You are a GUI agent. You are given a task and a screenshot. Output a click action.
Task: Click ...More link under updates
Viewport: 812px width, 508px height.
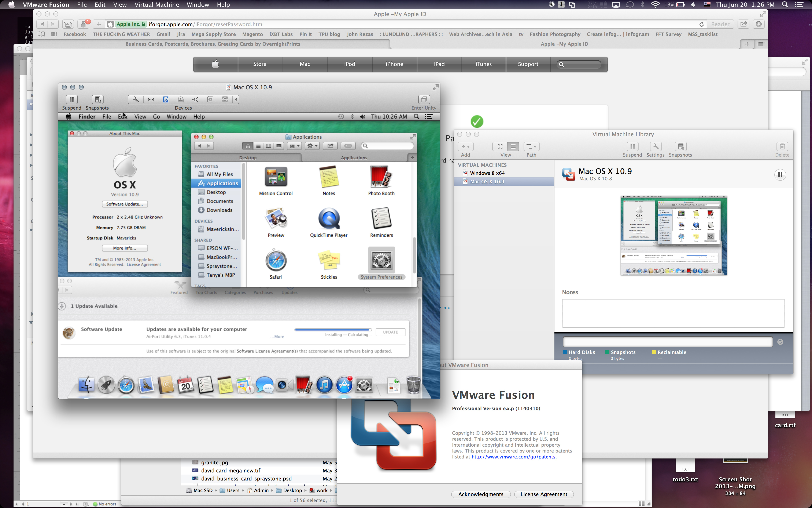coord(277,337)
